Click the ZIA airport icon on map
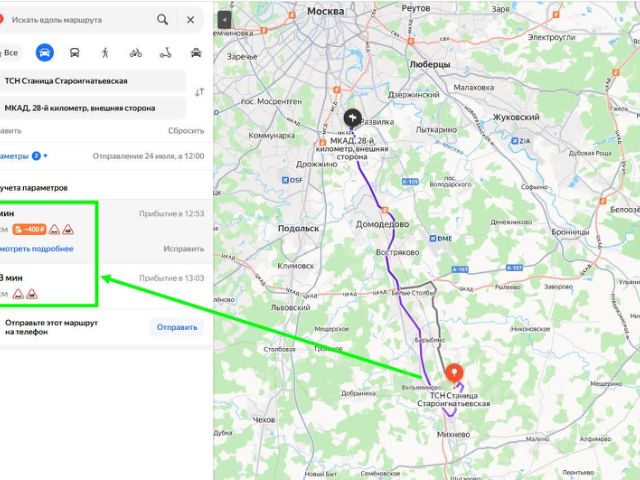The width and height of the screenshot is (640, 480). pyautogui.click(x=515, y=141)
